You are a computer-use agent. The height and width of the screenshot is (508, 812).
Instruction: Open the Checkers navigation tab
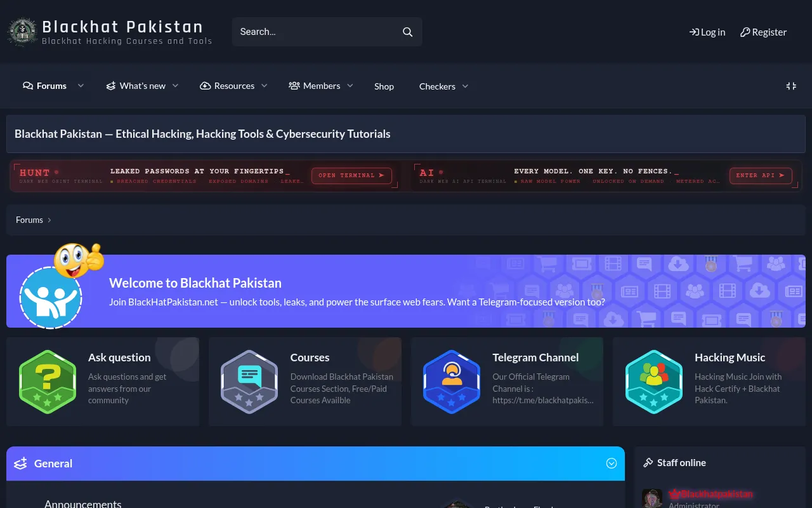437,86
